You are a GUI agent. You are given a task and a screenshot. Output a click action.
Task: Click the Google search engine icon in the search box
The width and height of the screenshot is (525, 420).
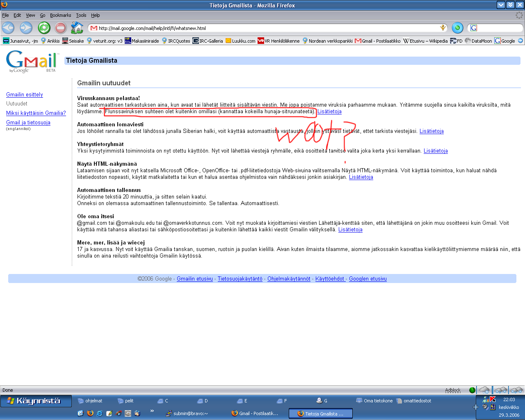tap(474, 28)
